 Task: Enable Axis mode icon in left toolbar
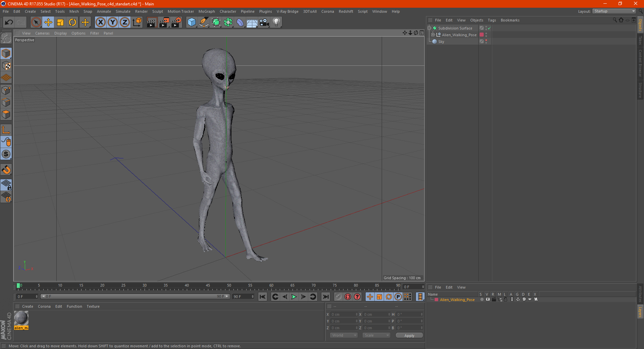tap(6, 130)
